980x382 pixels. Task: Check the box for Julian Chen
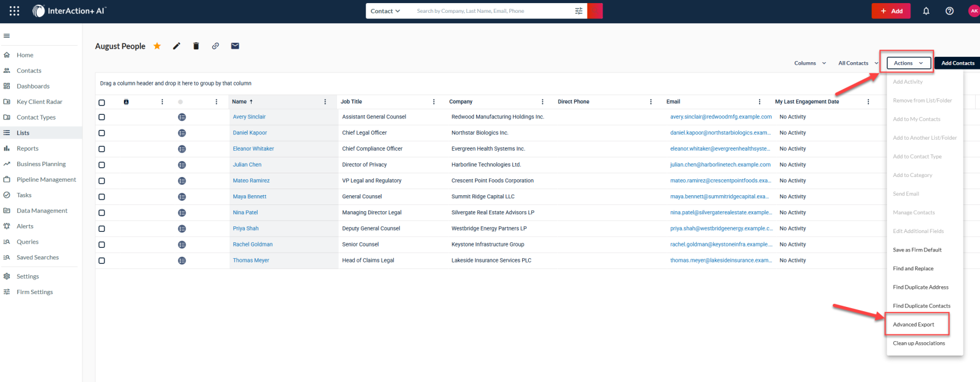click(x=101, y=165)
